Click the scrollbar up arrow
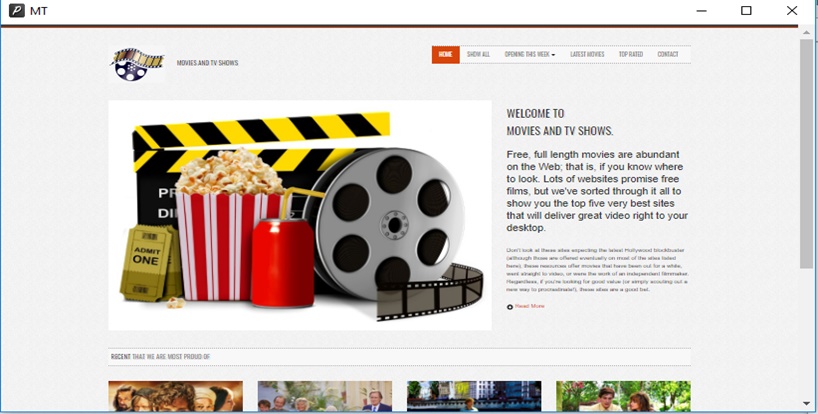Screen dimensions: 818x414 coord(806,32)
